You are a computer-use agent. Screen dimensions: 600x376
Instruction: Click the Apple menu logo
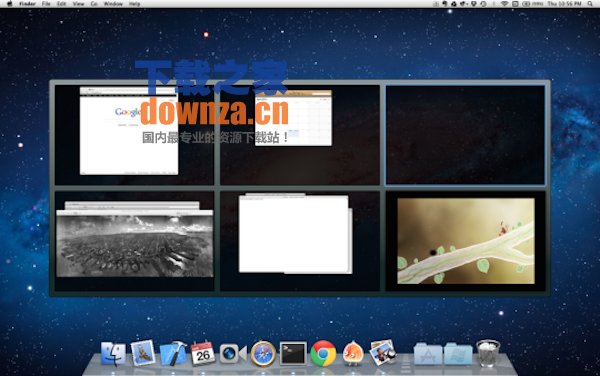(9, 4)
